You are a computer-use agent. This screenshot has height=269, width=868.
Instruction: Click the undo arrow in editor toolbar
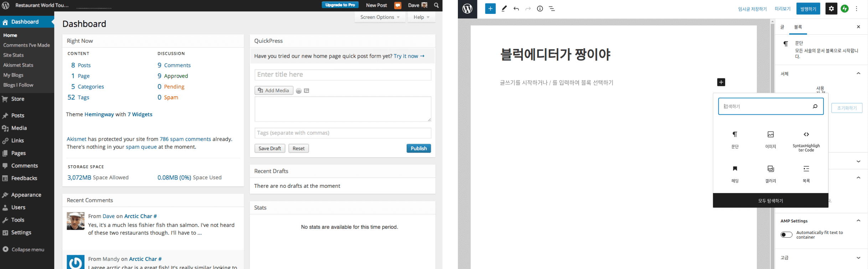click(516, 9)
